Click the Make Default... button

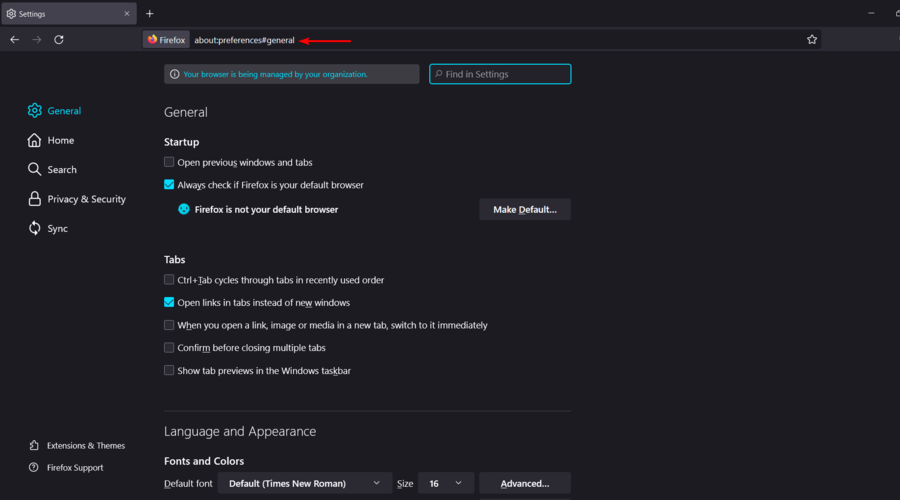(x=525, y=210)
